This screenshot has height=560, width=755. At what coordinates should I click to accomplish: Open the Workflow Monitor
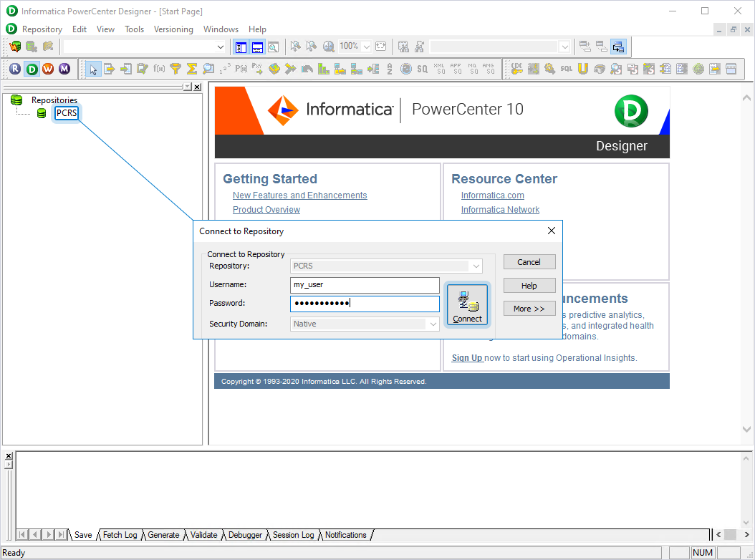tap(66, 69)
